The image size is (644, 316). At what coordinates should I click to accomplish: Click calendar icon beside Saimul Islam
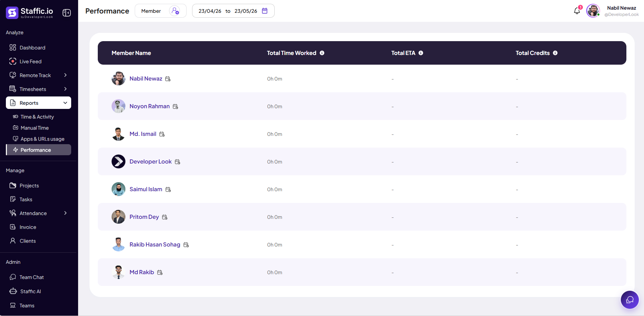168,189
